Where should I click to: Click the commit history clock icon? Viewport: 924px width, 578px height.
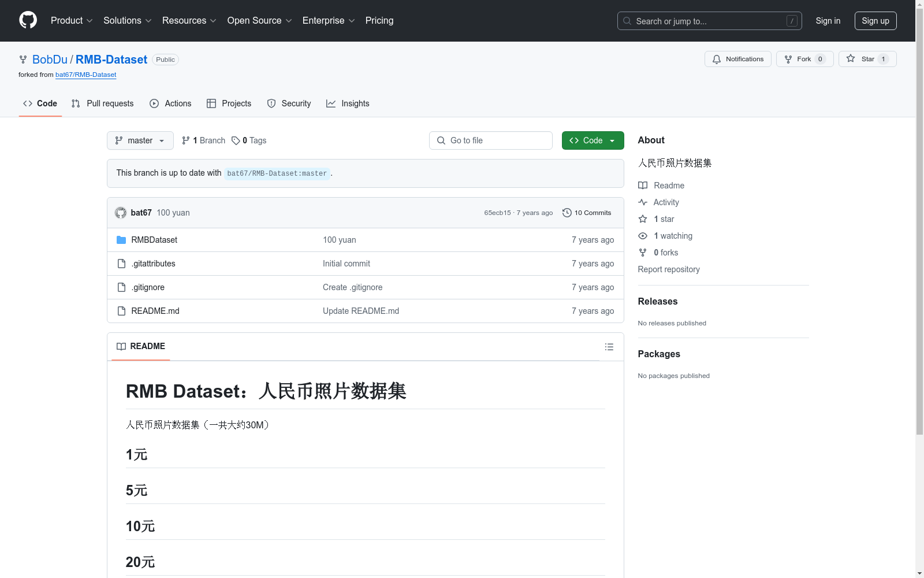567,213
